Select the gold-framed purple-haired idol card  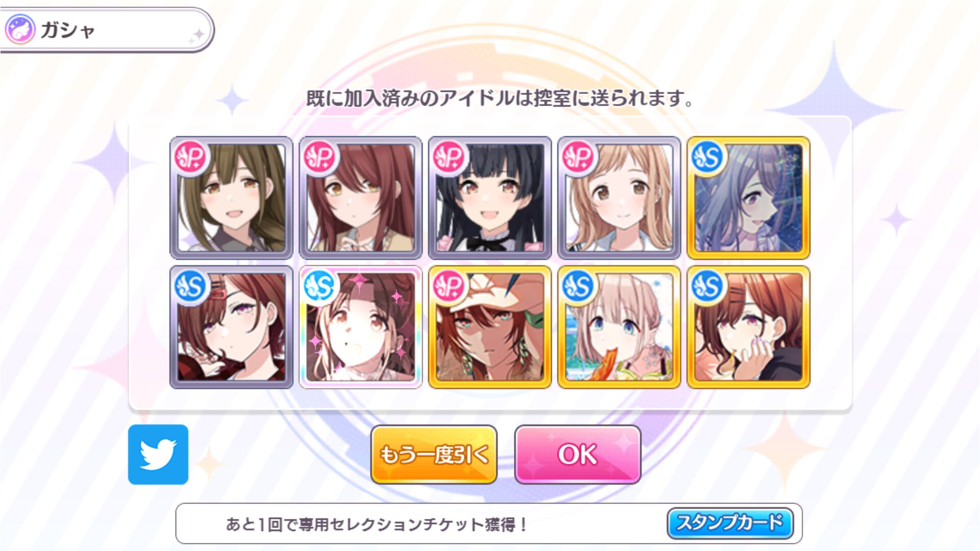coord(748,197)
